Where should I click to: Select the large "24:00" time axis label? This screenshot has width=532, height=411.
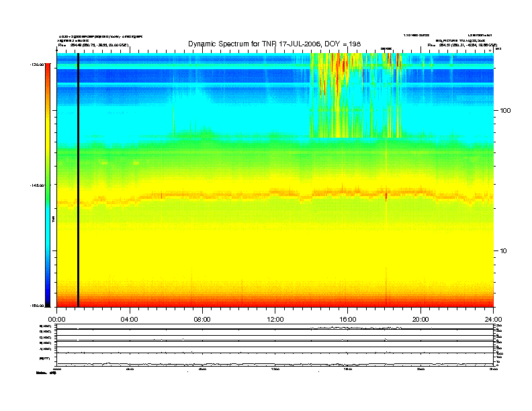coord(493,320)
